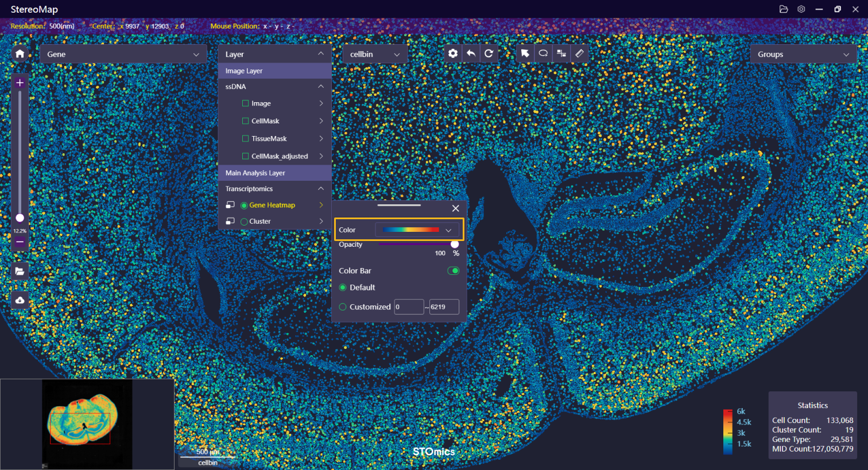Click the zoom in plus button
868x470 pixels.
tap(20, 83)
